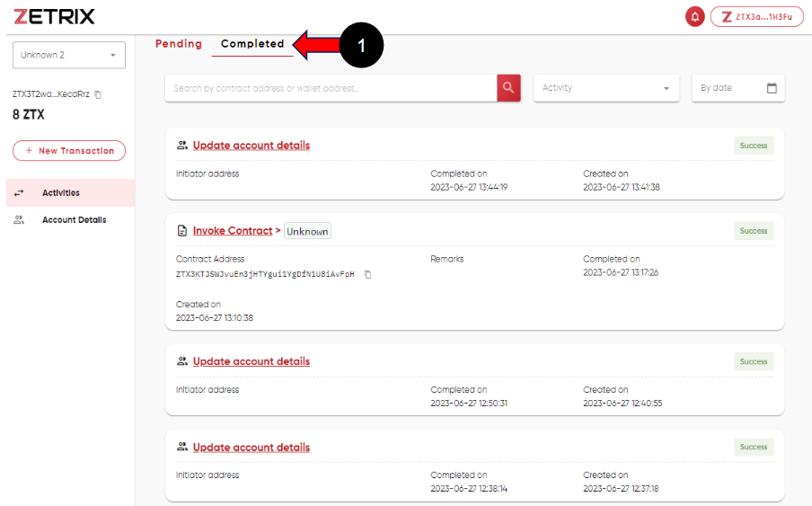Open the first Update account details link
The image size is (812, 506).
252,146
